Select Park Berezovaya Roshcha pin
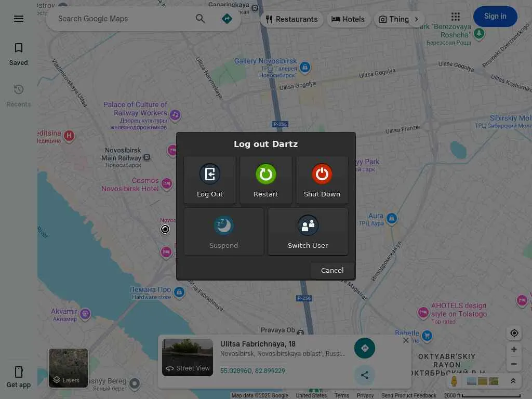532x399 pixels. tap(478, 34)
